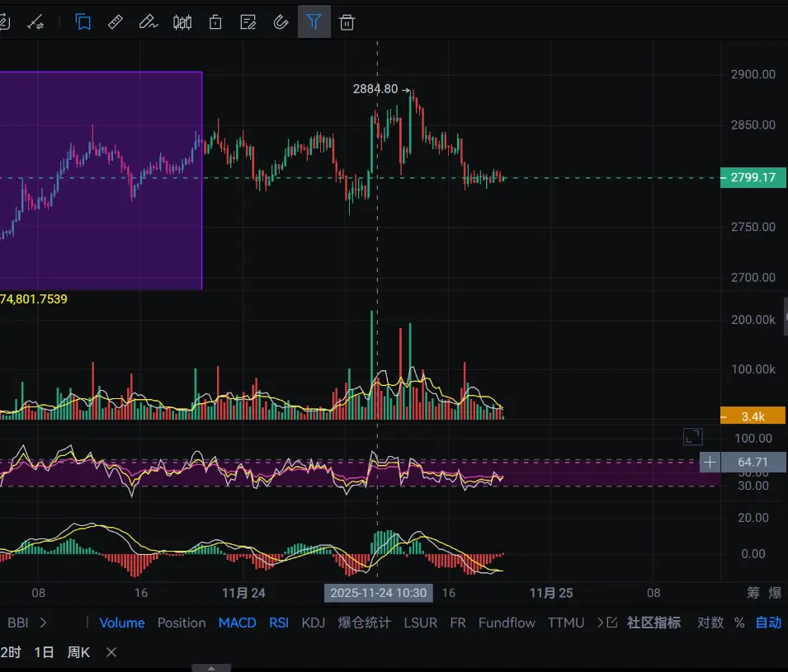This screenshot has width=788, height=672.
Task: Click the 筹 icon on time axis
Action: click(x=753, y=593)
